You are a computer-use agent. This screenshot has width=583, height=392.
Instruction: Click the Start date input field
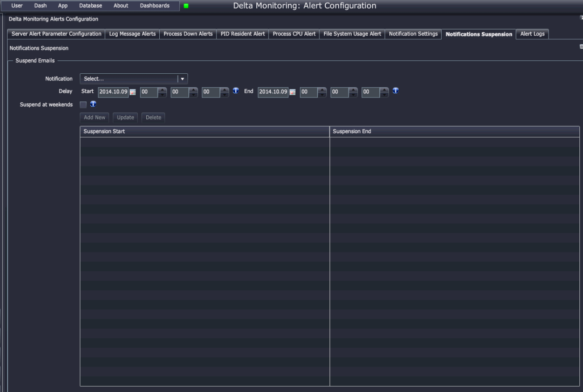click(114, 92)
